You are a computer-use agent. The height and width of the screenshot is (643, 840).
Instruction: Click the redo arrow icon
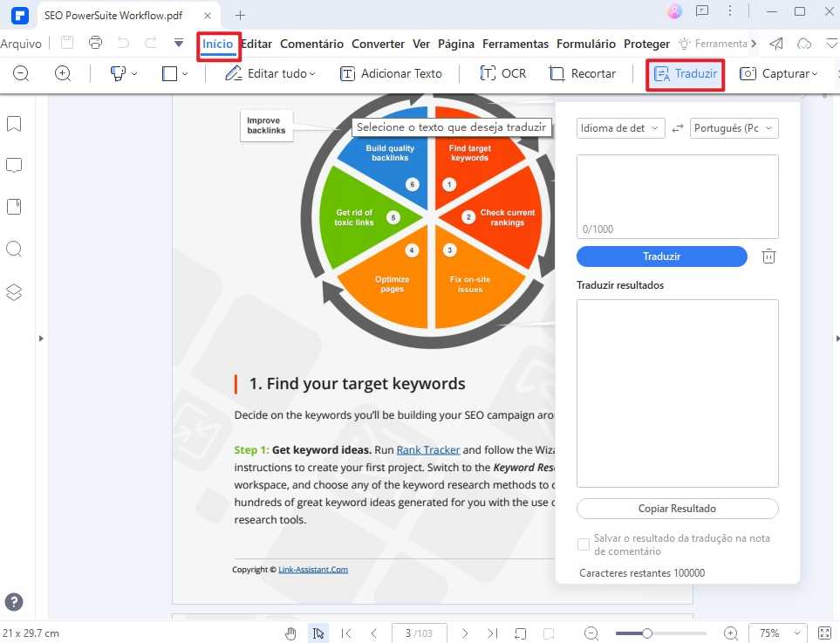(151, 43)
